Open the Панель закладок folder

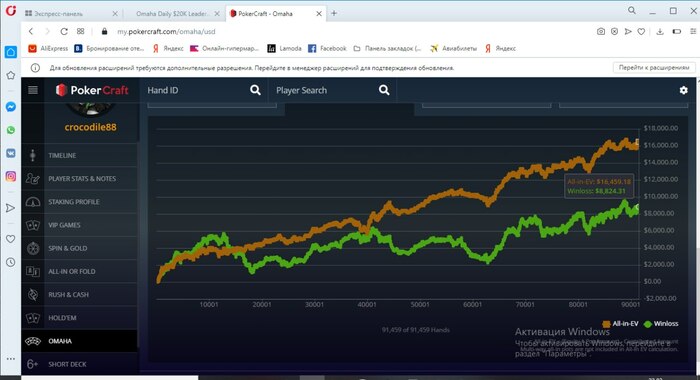387,48
